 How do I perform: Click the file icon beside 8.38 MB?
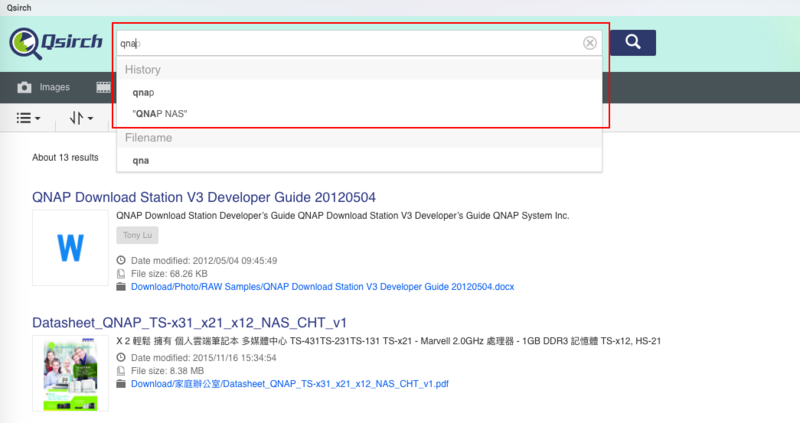(x=121, y=370)
